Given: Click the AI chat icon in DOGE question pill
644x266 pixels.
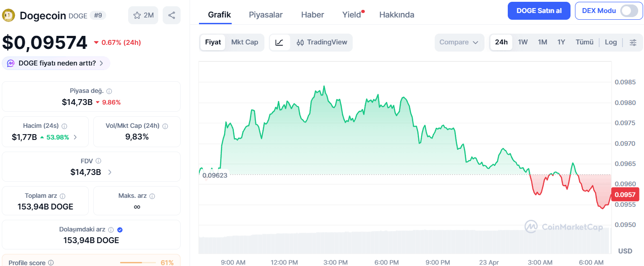Looking at the screenshot, I should click(11, 63).
